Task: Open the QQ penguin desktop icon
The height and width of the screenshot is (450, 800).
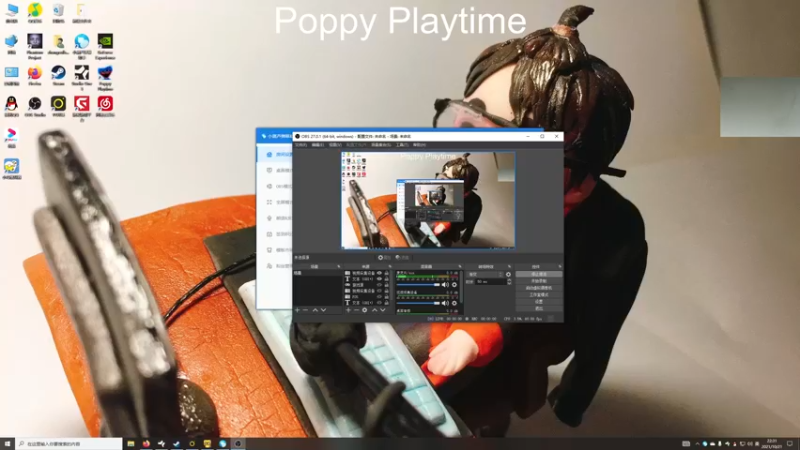Action: (x=11, y=107)
